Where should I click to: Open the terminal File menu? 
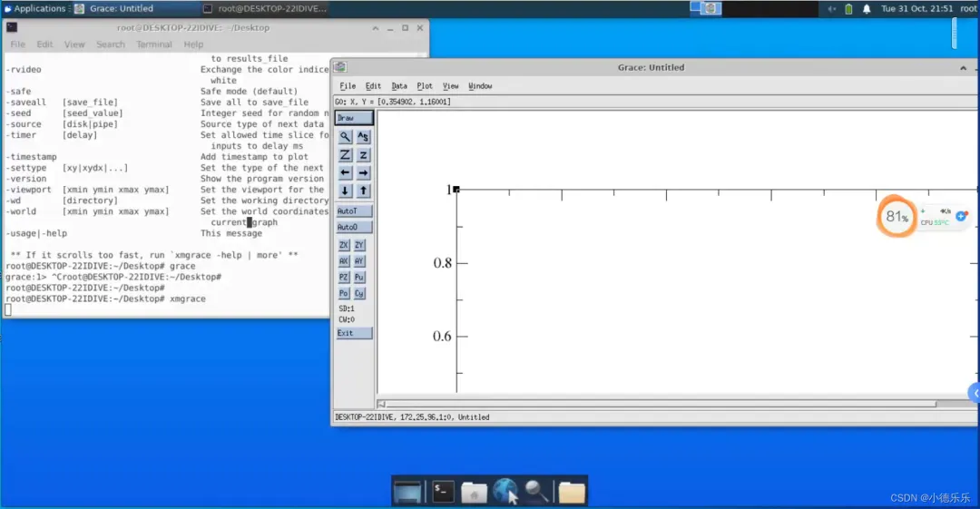(x=17, y=44)
